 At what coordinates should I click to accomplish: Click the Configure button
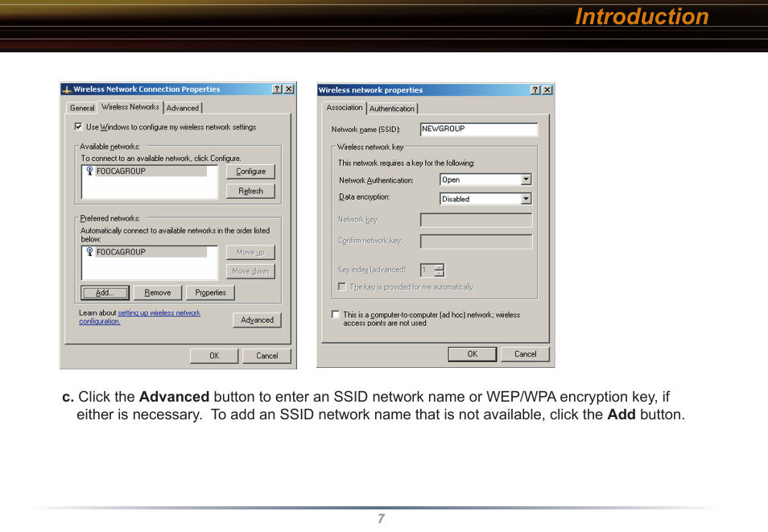(x=251, y=171)
